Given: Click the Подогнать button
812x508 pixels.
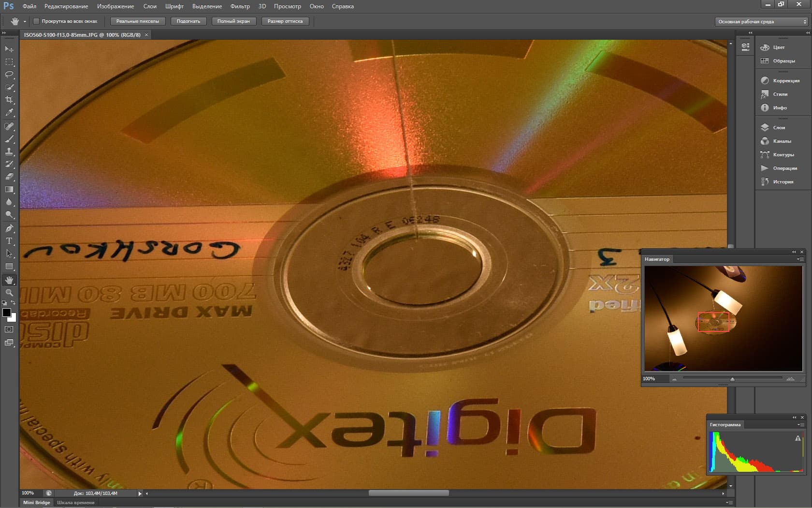Looking at the screenshot, I should [188, 21].
